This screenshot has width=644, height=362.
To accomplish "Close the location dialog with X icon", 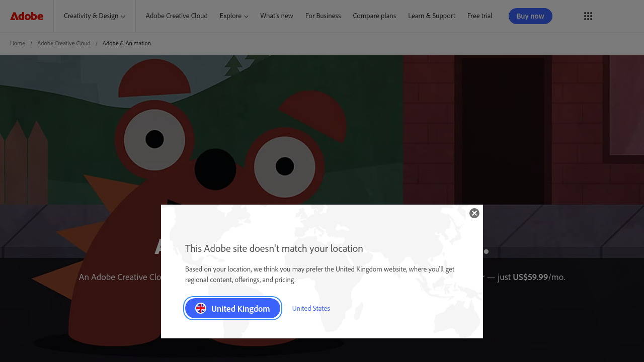I will (474, 213).
